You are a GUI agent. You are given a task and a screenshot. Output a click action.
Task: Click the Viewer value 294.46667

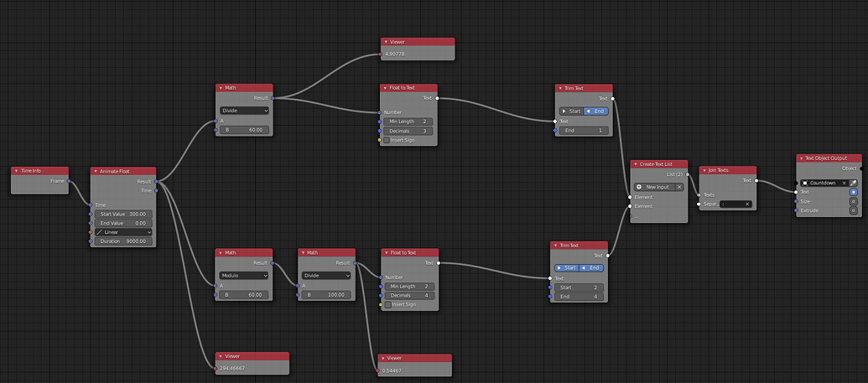[x=232, y=368]
